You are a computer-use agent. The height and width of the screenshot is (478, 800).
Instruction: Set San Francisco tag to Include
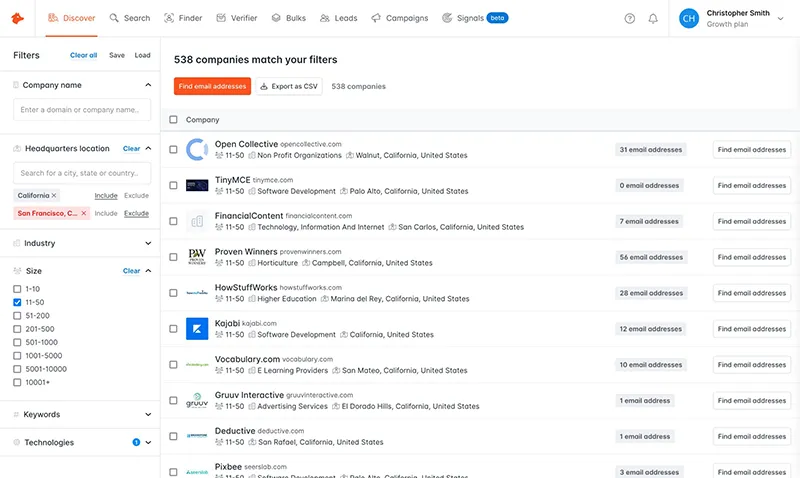[106, 213]
